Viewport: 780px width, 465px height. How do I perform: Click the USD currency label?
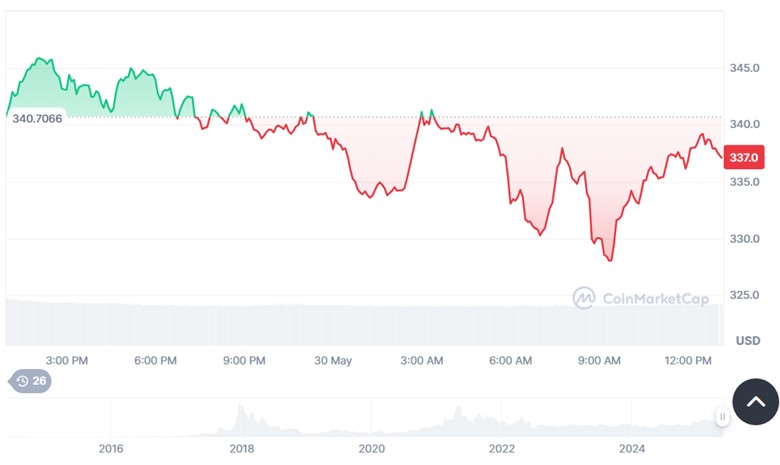tap(747, 340)
